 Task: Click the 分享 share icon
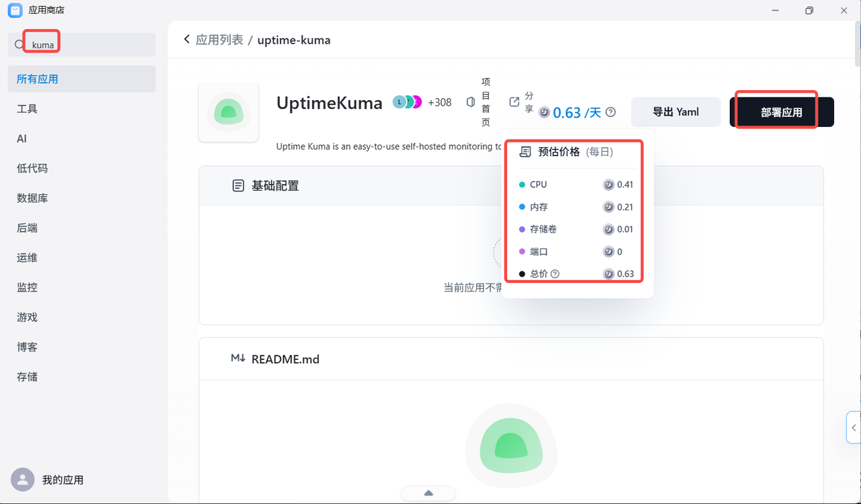[515, 101]
